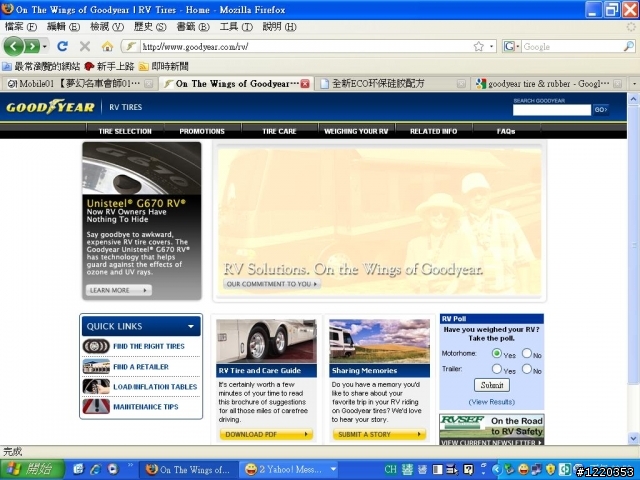Click the page vertical scrollbar thumb

[x=633, y=245]
